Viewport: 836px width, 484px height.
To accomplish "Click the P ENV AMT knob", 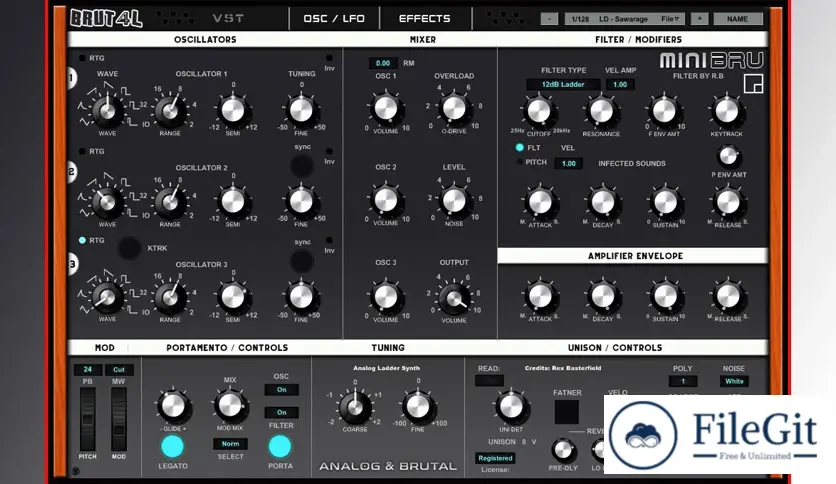I will click(728, 156).
